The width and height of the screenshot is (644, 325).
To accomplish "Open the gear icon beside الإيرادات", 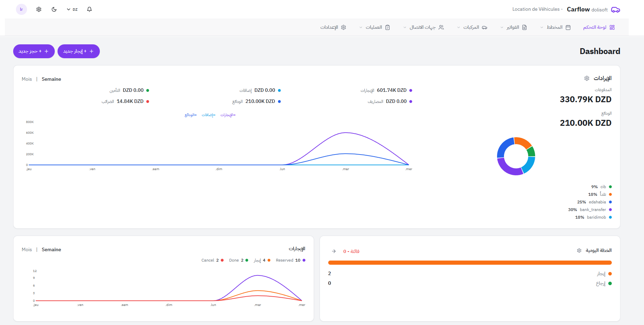I will click(x=587, y=78).
